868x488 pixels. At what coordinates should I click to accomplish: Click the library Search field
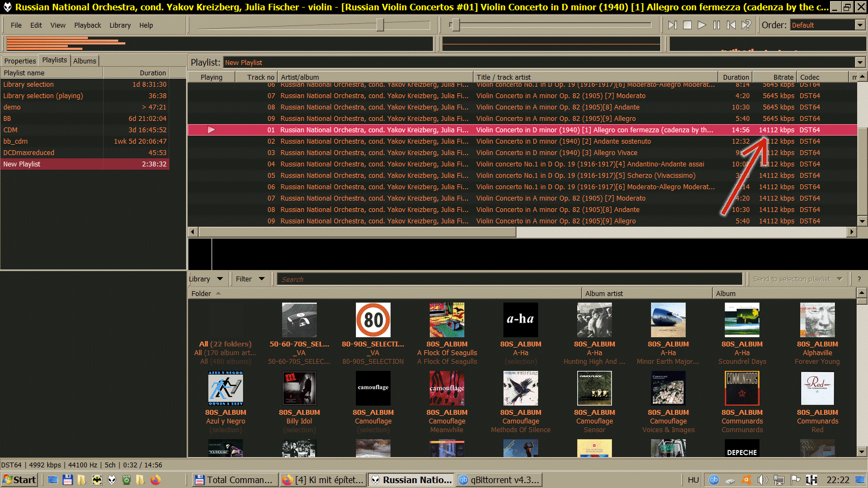point(509,279)
